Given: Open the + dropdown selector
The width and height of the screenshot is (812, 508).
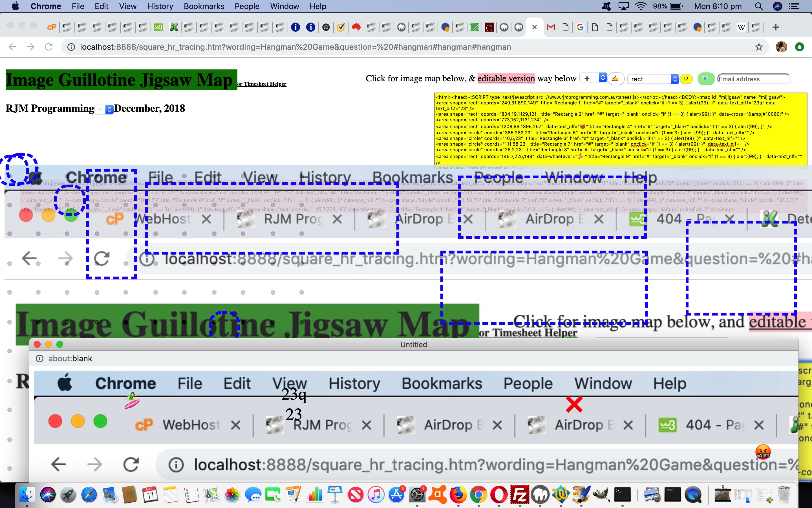Looking at the screenshot, I should (x=593, y=78).
